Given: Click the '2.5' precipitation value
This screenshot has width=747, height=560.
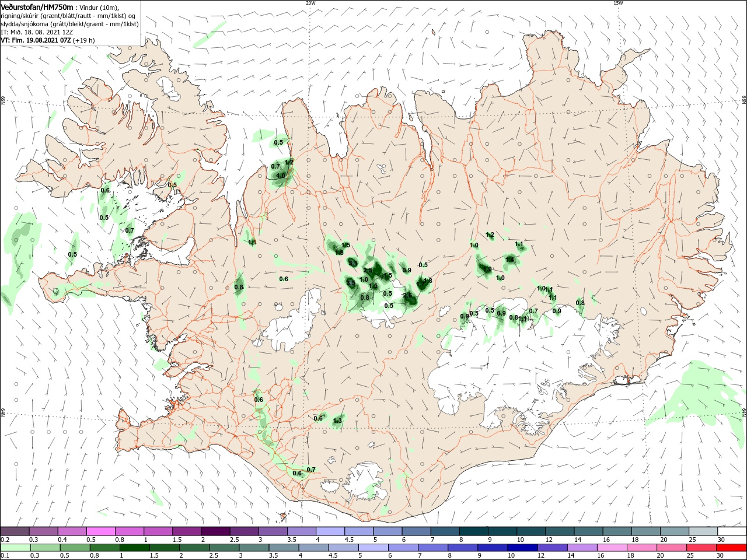Looking at the screenshot, I should tap(368, 271).
